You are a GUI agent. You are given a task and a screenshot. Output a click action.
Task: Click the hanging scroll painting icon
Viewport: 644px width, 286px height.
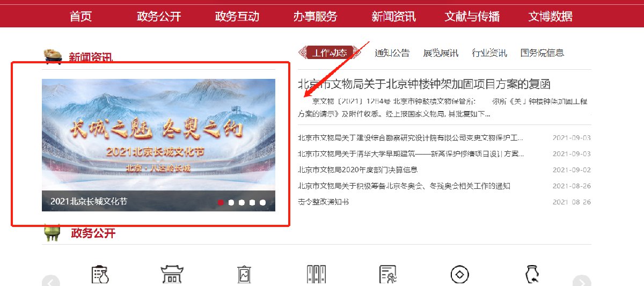(244, 275)
